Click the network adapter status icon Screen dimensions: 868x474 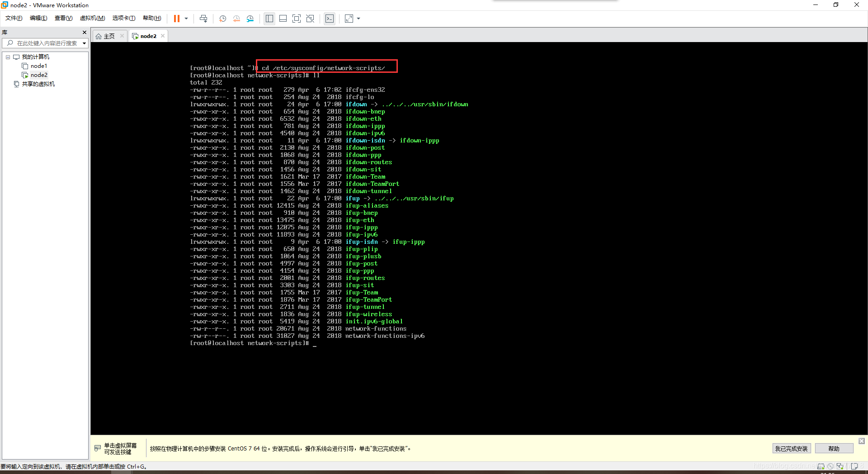(x=840, y=466)
